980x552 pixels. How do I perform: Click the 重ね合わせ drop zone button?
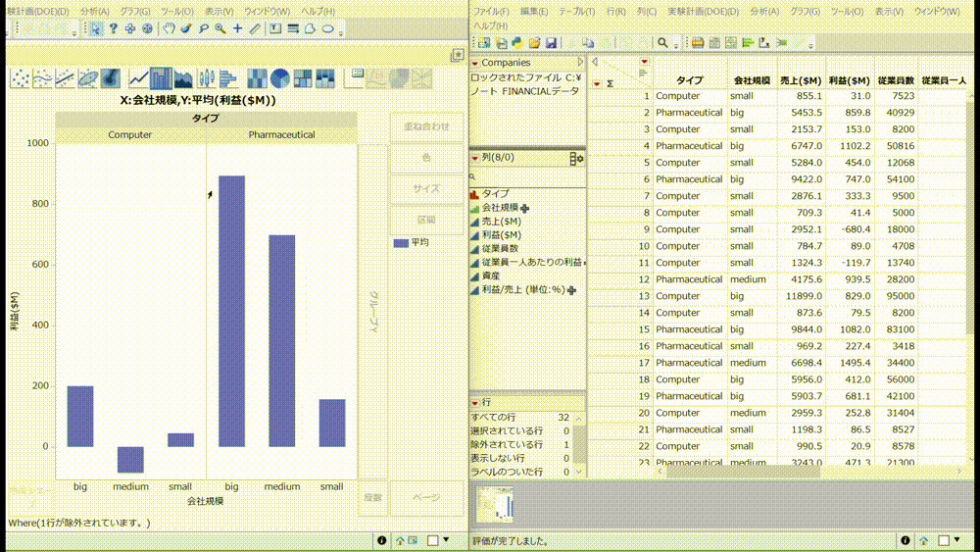[x=427, y=126]
